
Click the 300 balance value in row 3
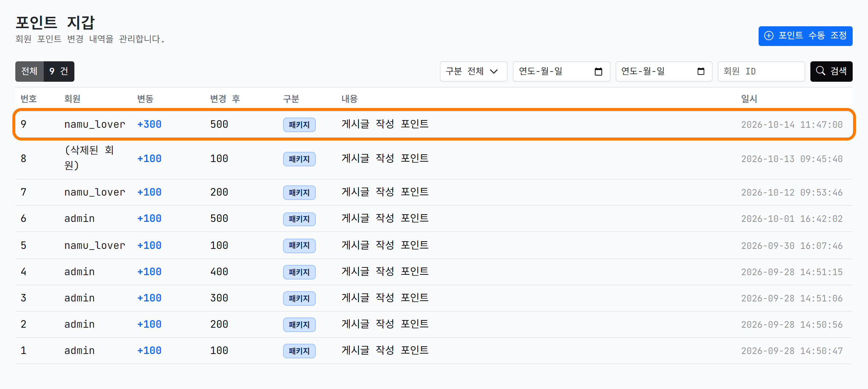[x=219, y=298]
